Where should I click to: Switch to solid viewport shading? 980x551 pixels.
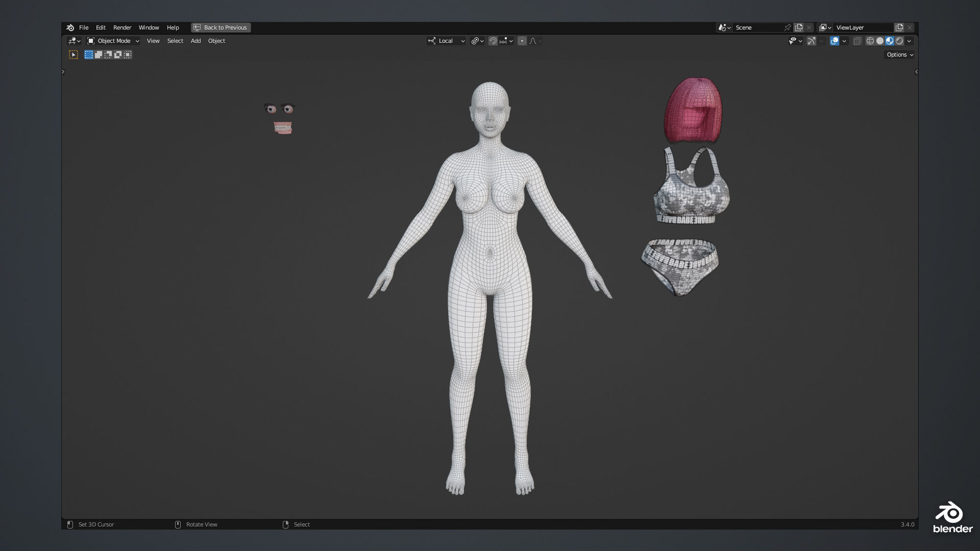[x=880, y=41]
